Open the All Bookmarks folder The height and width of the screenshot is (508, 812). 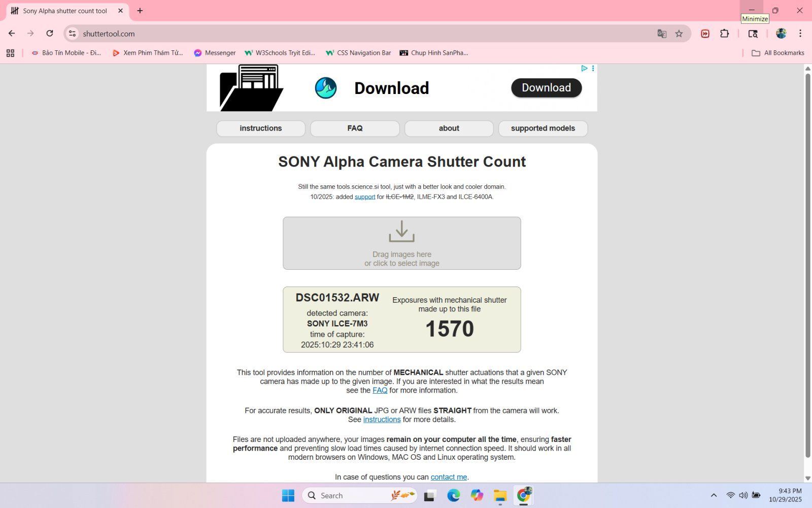(x=778, y=53)
